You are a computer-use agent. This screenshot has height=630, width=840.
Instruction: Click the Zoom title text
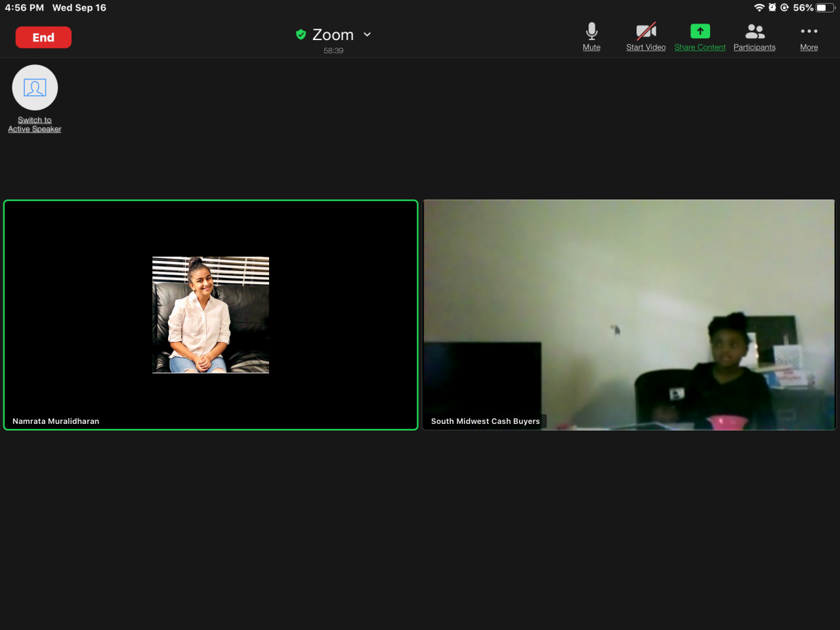333,35
